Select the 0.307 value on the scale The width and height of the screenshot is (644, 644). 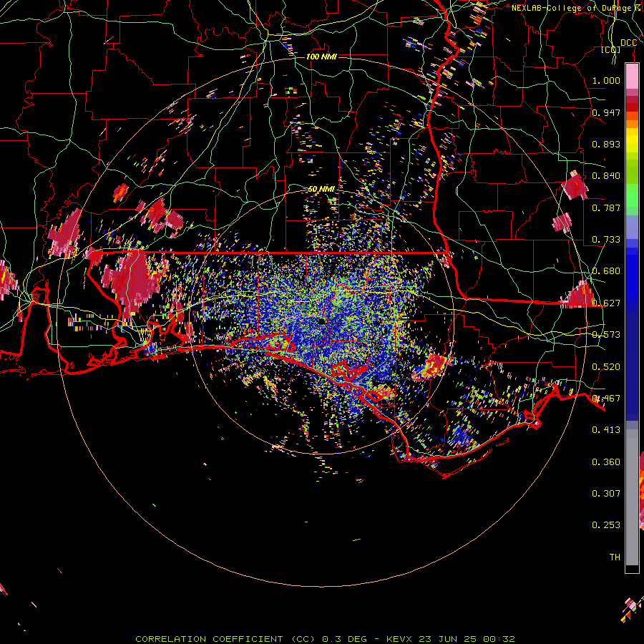click(606, 494)
